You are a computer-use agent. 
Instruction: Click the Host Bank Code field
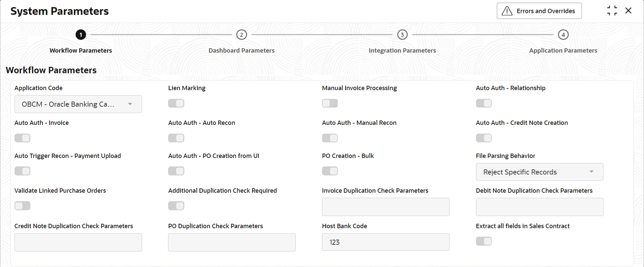tap(385, 242)
